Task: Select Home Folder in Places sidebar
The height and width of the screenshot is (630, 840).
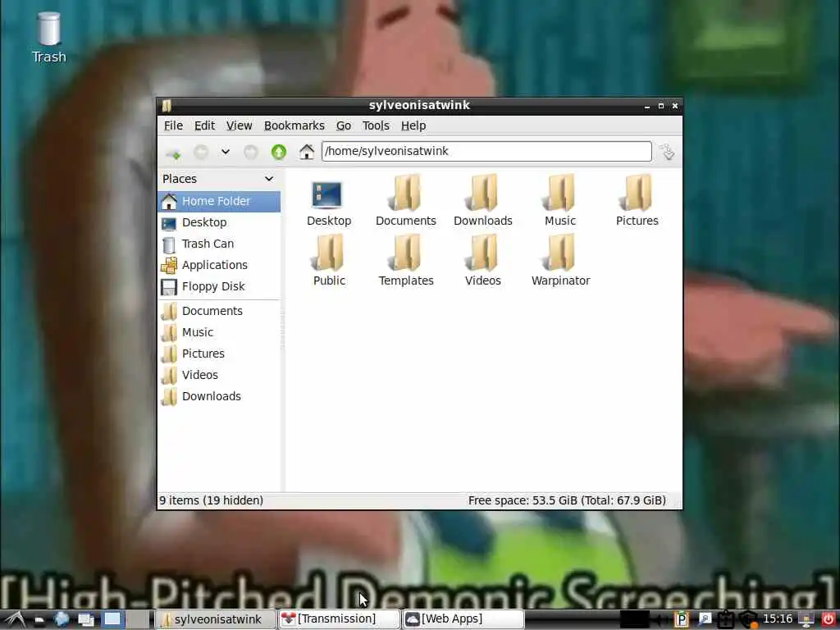Action: pyautogui.click(x=219, y=202)
